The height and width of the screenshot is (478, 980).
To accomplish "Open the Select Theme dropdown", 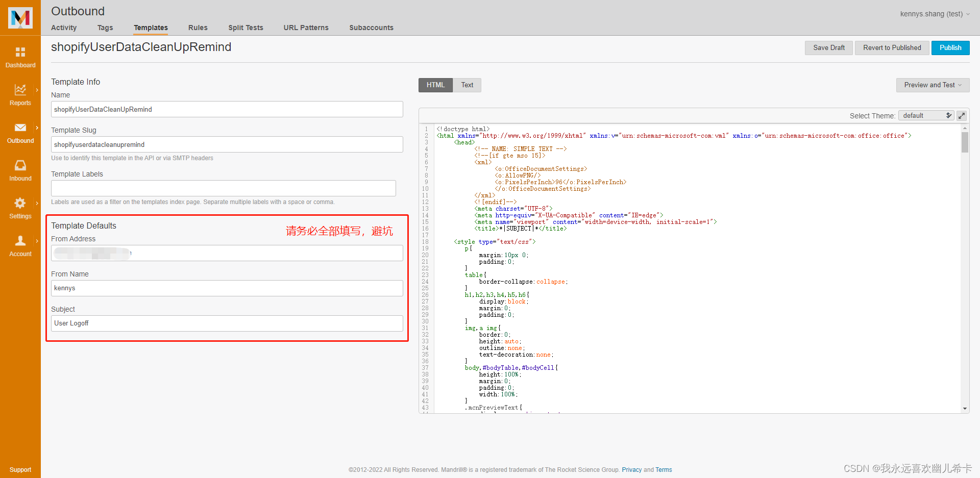I will coord(926,115).
